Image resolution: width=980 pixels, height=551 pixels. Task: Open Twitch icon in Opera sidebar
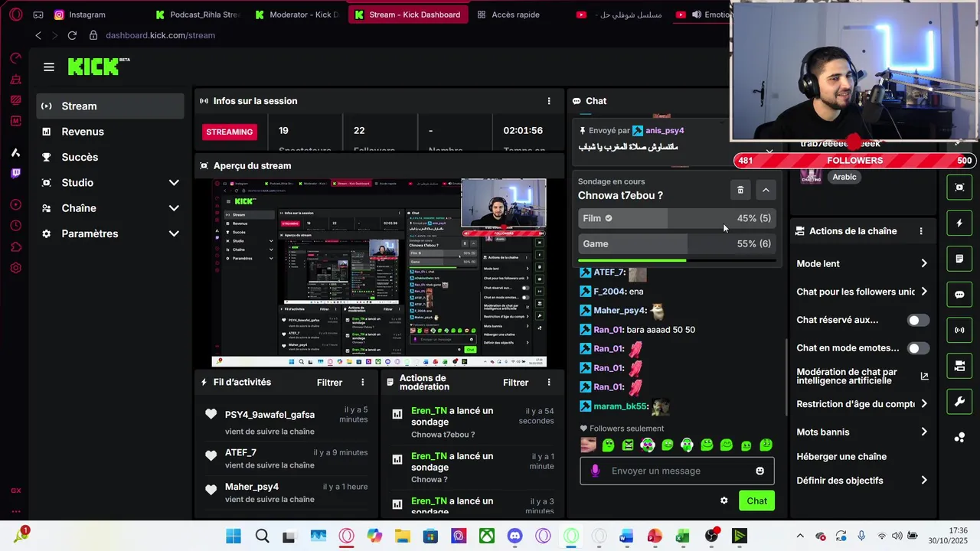[16, 173]
